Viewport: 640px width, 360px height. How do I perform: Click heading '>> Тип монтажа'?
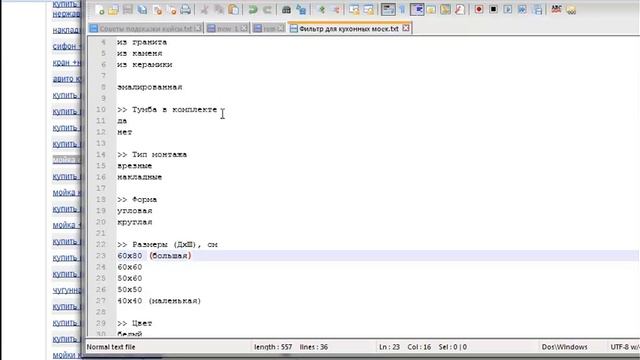click(x=152, y=154)
